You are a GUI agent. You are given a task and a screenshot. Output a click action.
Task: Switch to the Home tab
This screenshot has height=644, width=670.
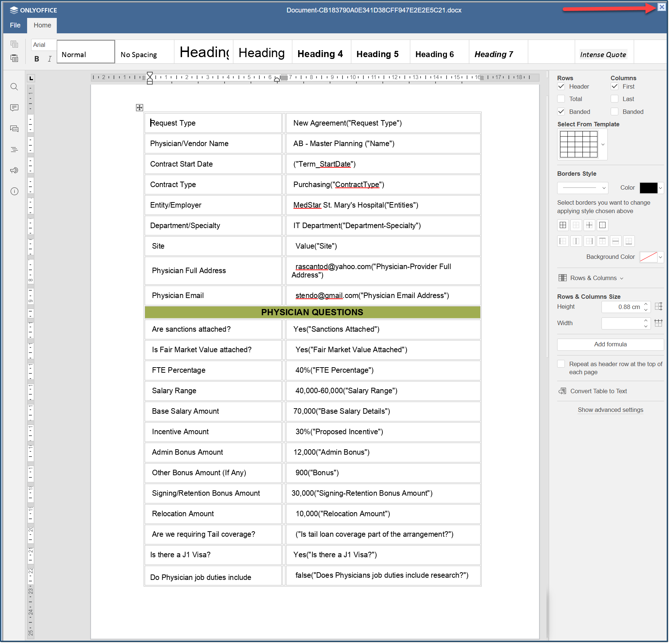[x=42, y=25]
